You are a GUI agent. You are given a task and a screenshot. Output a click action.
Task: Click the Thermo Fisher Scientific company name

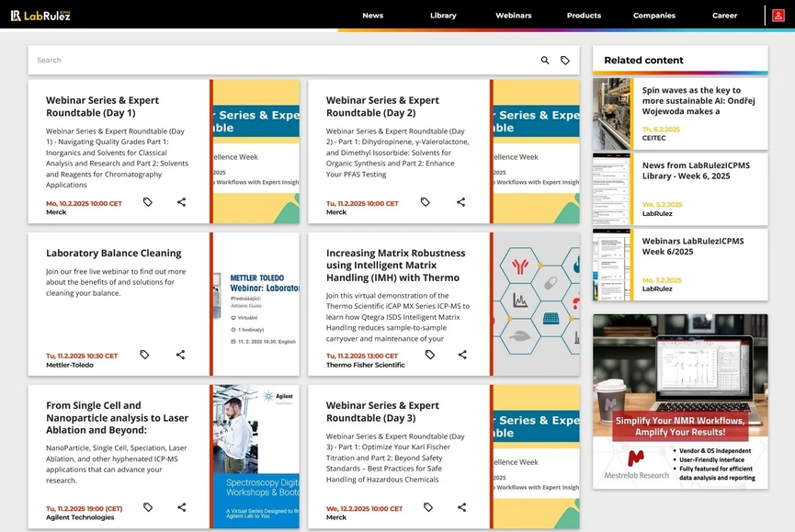[x=365, y=365]
